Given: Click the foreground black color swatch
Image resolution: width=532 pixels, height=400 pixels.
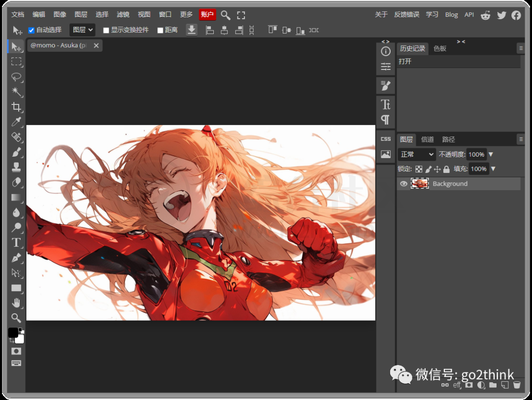Looking at the screenshot, I should pos(13,333).
